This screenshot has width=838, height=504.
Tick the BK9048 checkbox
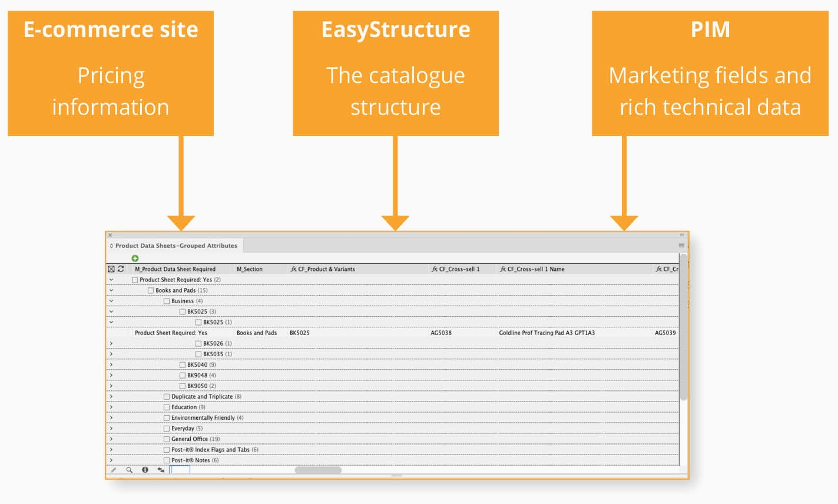point(183,375)
